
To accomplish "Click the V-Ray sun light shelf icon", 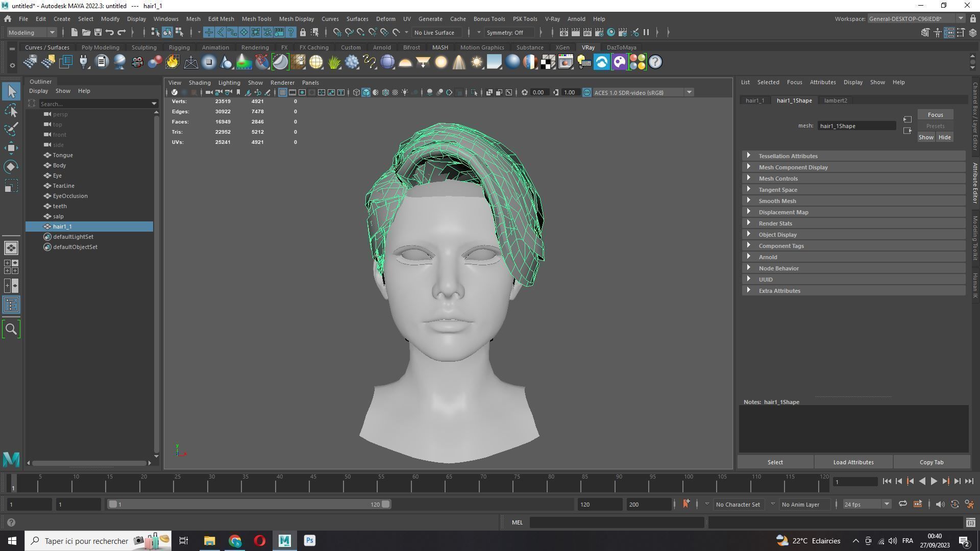I will [476, 62].
